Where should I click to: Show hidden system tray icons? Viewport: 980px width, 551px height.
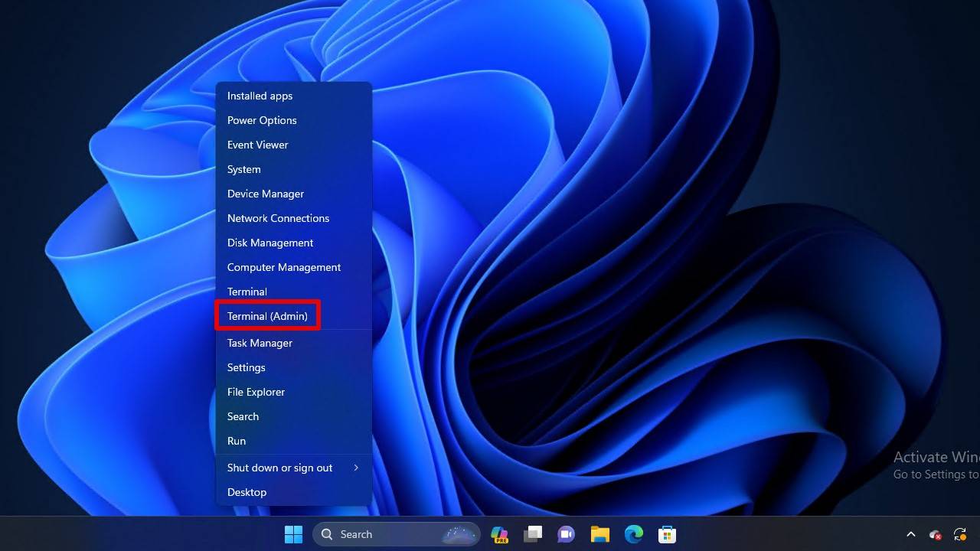[911, 534]
